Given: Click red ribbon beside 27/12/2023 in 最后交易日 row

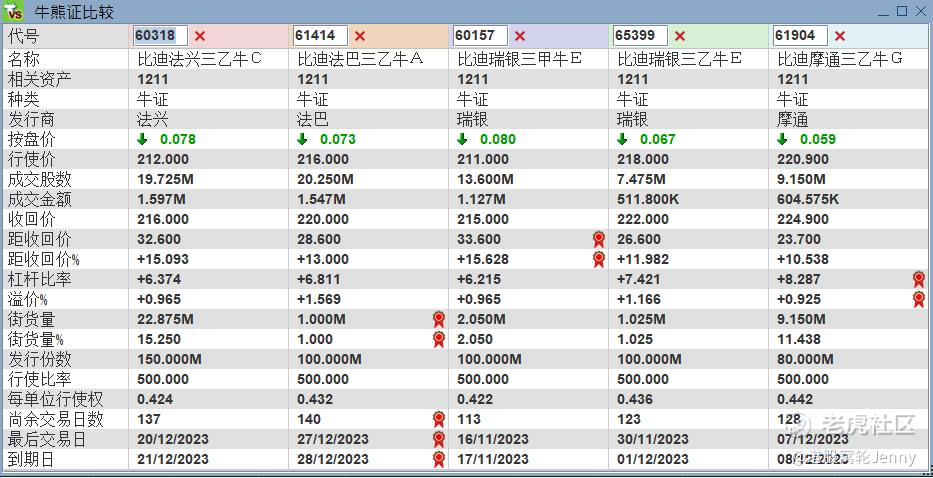Looking at the screenshot, I should [x=439, y=439].
